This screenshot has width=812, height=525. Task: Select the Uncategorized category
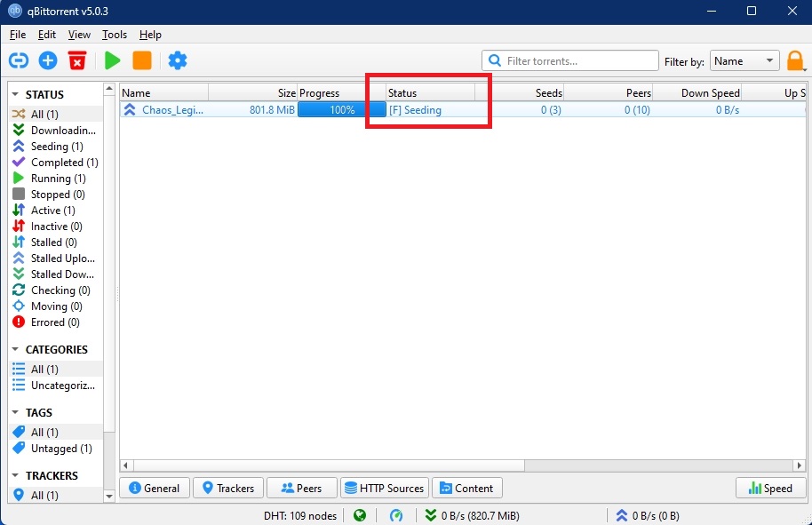pos(56,386)
